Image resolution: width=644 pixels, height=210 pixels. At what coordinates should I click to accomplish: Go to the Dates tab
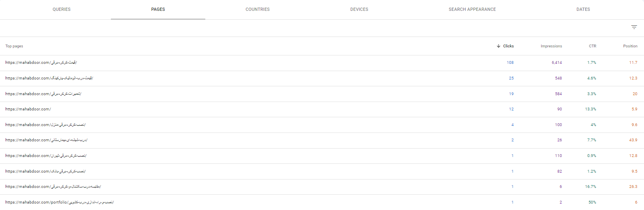point(583,9)
